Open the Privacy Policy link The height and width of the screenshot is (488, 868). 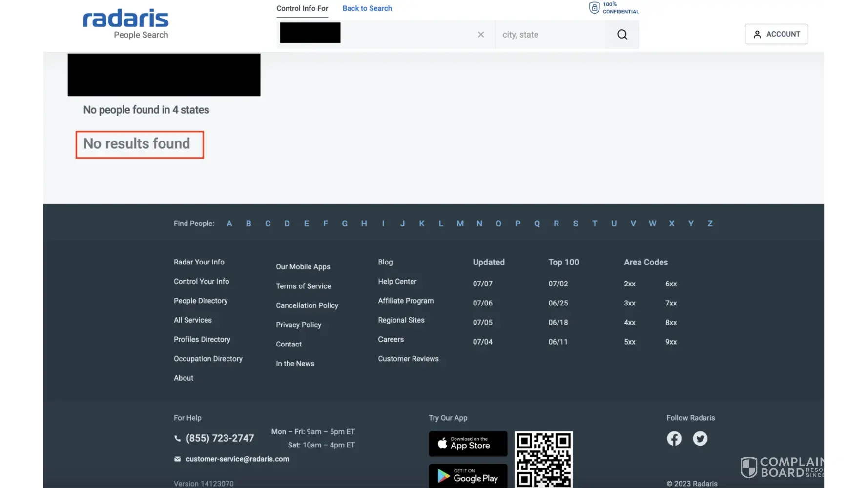298,325
